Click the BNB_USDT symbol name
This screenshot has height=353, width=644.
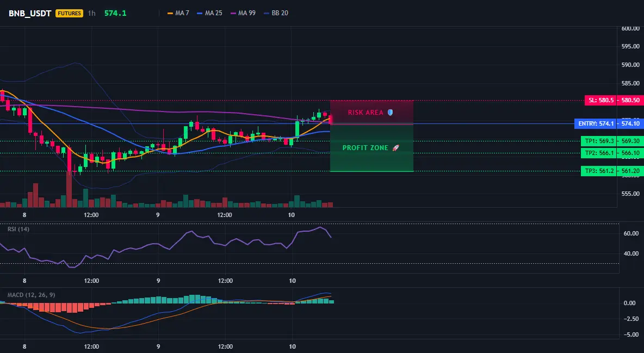pos(30,13)
